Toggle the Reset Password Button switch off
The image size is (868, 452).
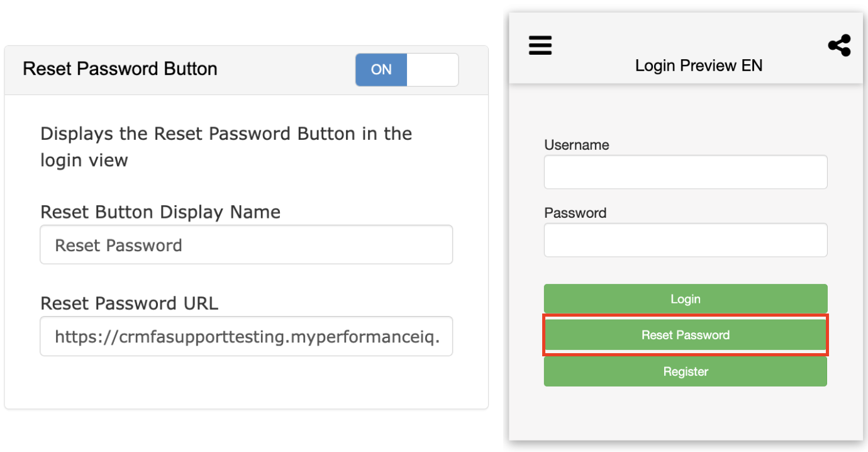[406, 69]
